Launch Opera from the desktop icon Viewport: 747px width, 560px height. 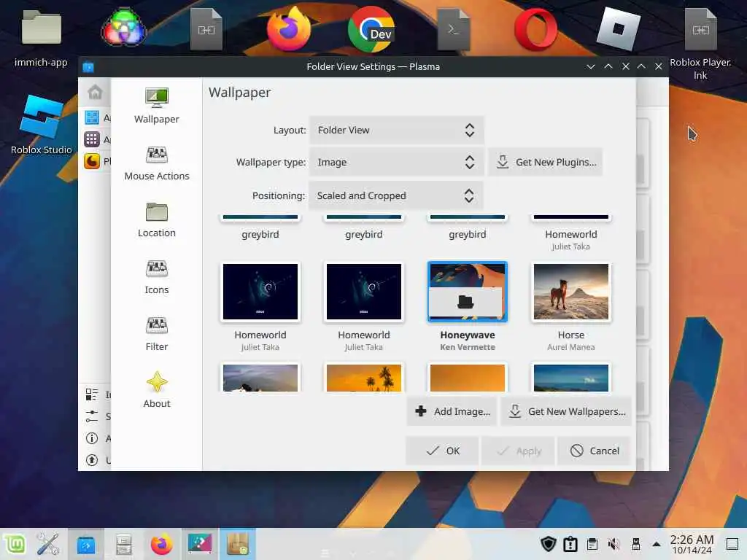pos(536,29)
